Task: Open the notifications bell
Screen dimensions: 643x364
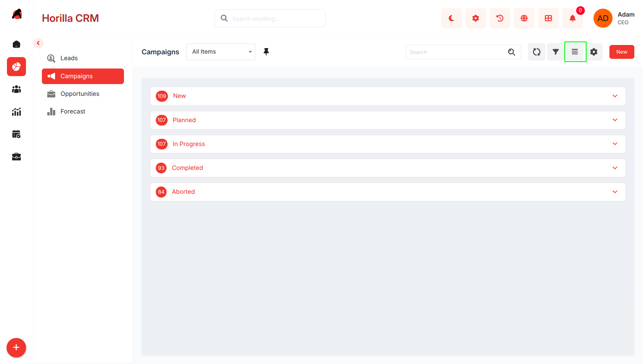Action: [572, 18]
